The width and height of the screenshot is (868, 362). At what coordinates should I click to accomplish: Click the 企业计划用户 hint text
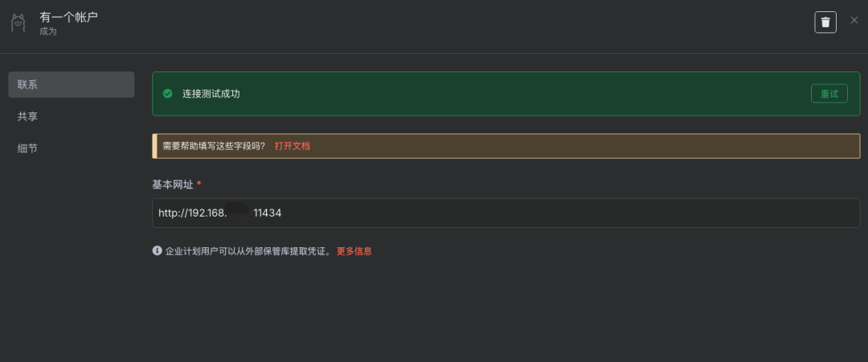[248, 251]
